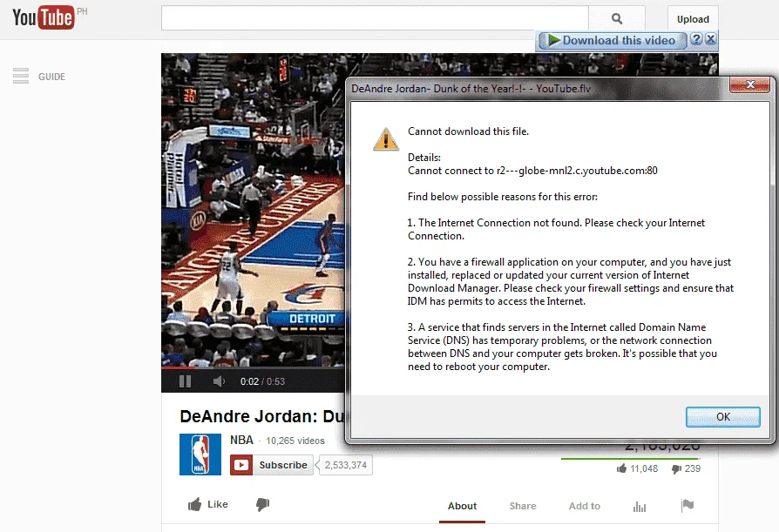
Task: Open the Add to tab
Action: point(584,506)
